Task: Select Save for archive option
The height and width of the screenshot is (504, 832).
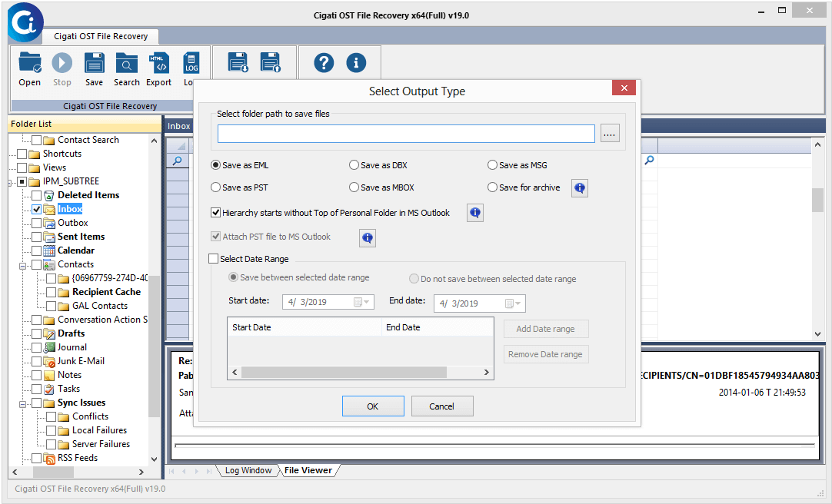Action: (492, 187)
